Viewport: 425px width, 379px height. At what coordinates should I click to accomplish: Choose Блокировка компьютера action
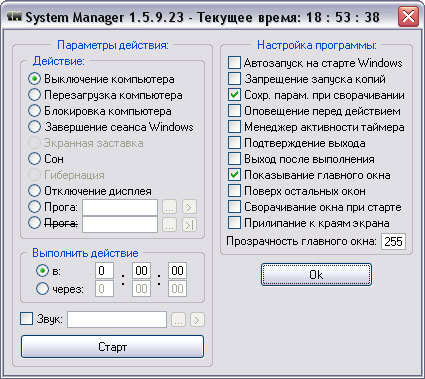[34, 111]
